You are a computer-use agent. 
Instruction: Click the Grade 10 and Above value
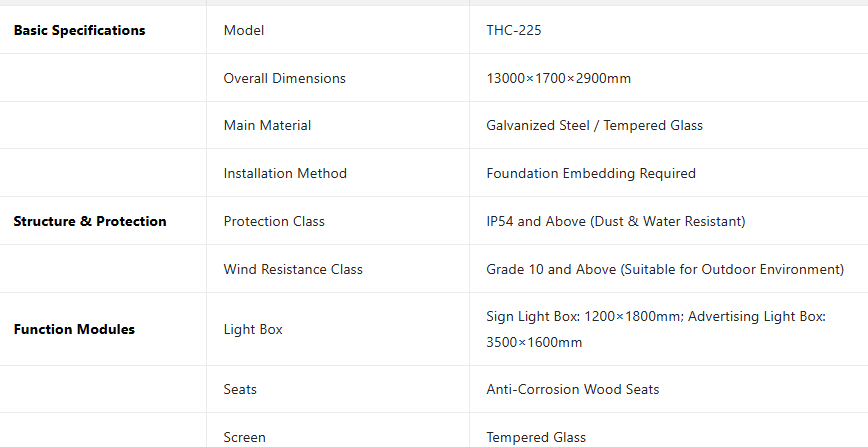point(665,269)
